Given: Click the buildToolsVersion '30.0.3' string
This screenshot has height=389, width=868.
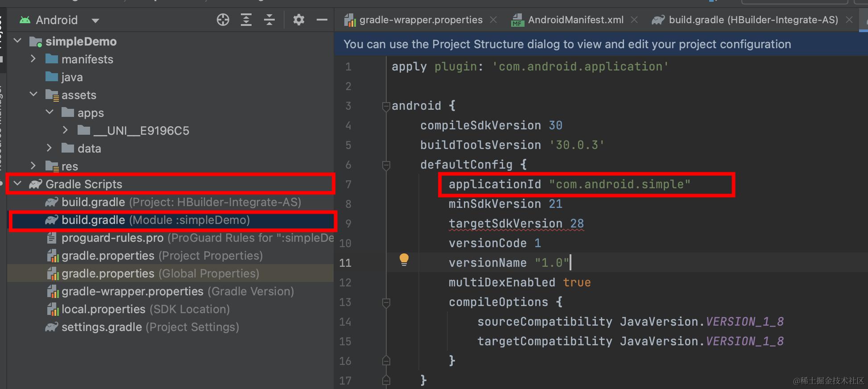Looking at the screenshot, I should [577, 145].
